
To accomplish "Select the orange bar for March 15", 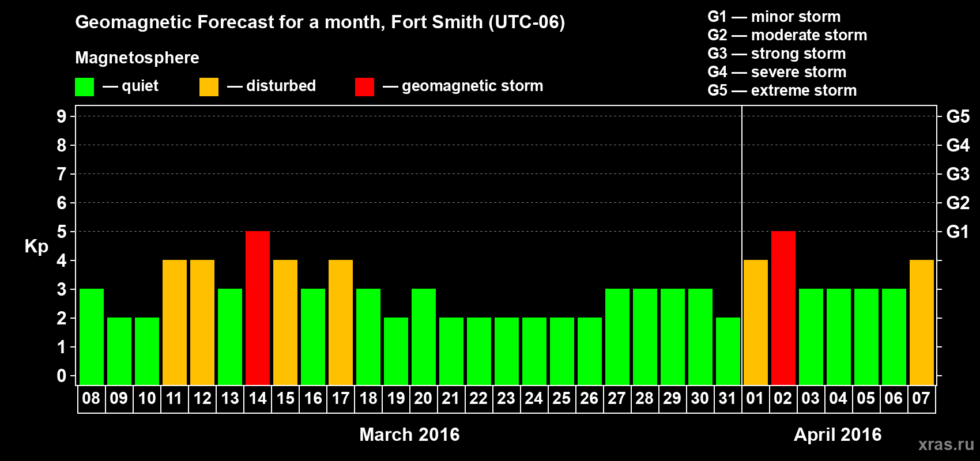I will 285,322.
